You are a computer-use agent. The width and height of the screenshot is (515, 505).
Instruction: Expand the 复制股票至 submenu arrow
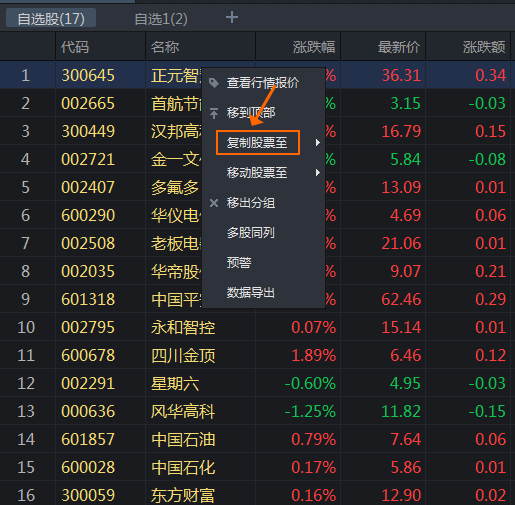pyautogui.click(x=318, y=143)
